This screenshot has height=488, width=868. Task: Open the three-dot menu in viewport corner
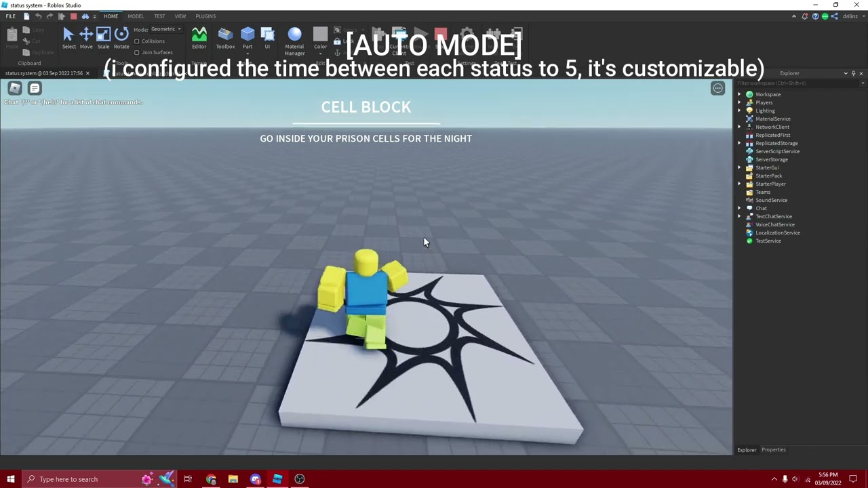click(717, 88)
